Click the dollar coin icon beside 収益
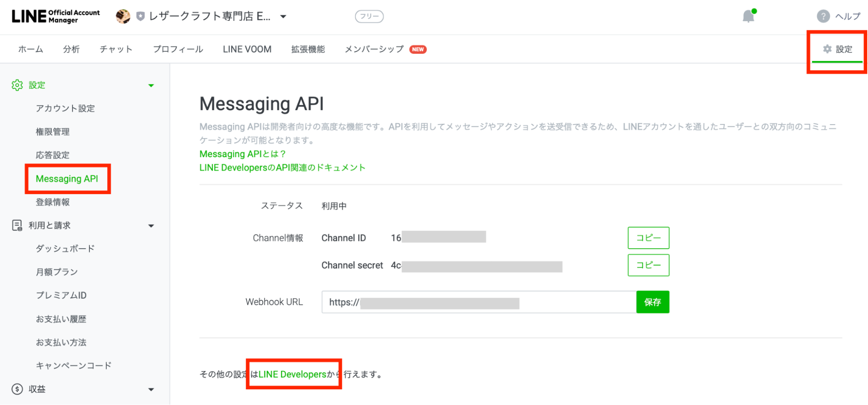The image size is (868, 405). coord(17,389)
